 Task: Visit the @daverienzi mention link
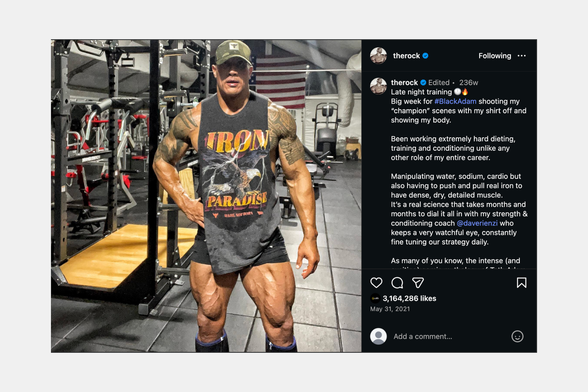(477, 223)
